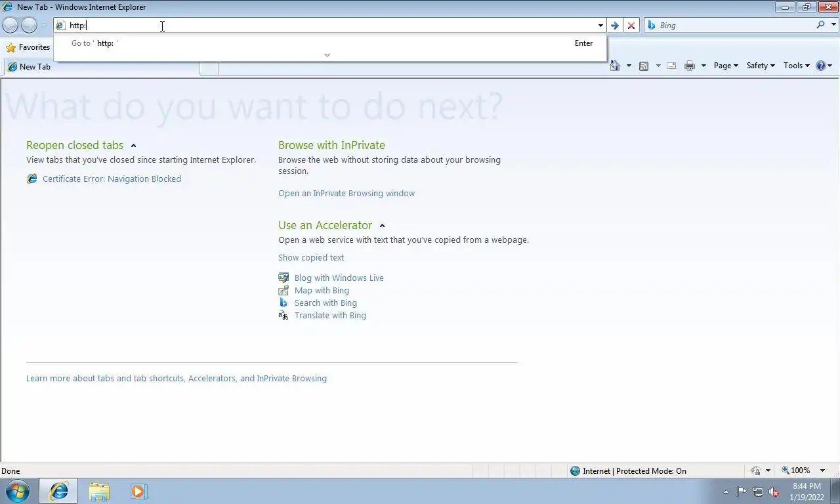Click the Map with Bing icon
840x504 pixels.
pos(283,290)
